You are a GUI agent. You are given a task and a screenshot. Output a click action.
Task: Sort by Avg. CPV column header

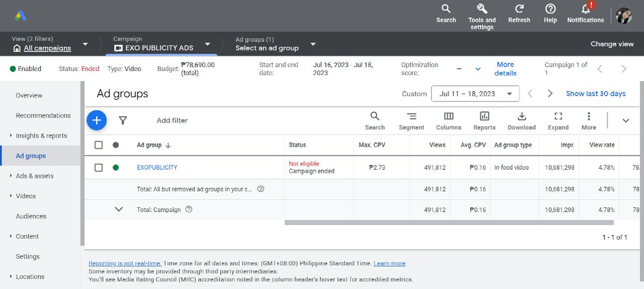pos(474,145)
